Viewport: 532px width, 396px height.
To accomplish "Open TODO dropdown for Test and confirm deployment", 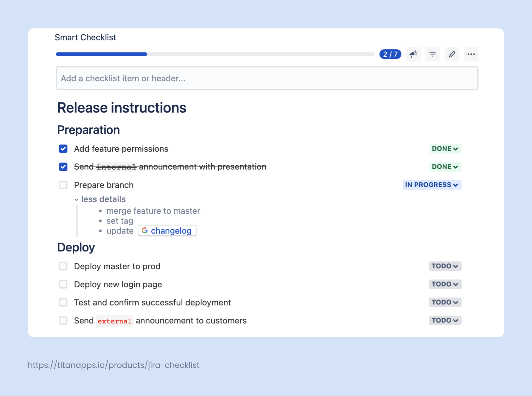I will (x=445, y=302).
